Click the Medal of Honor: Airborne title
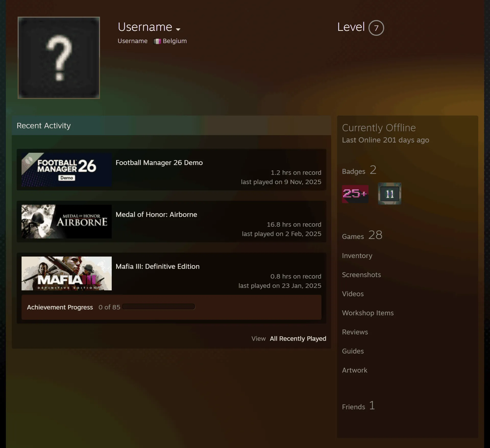Screen dimensions: 490x448 click(x=156, y=214)
